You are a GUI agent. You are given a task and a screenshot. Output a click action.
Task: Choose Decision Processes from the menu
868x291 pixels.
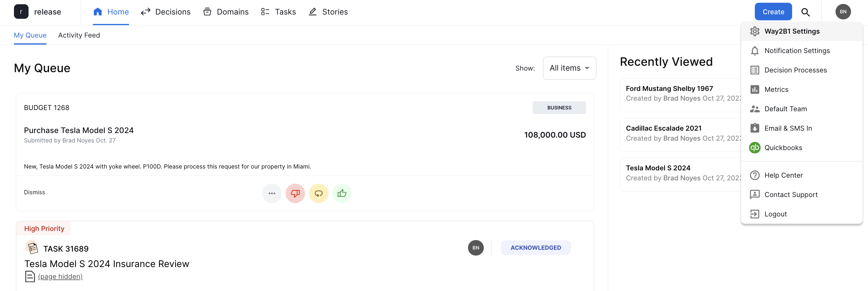pyautogui.click(x=802, y=70)
